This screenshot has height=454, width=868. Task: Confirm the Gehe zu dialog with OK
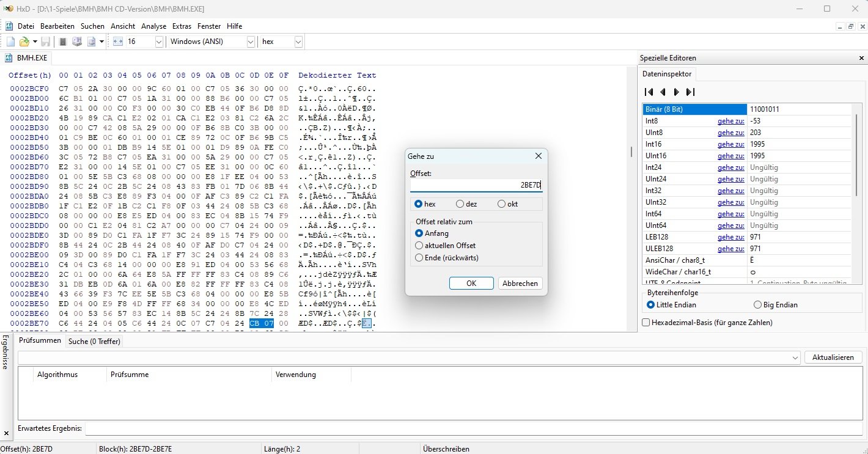pos(471,284)
